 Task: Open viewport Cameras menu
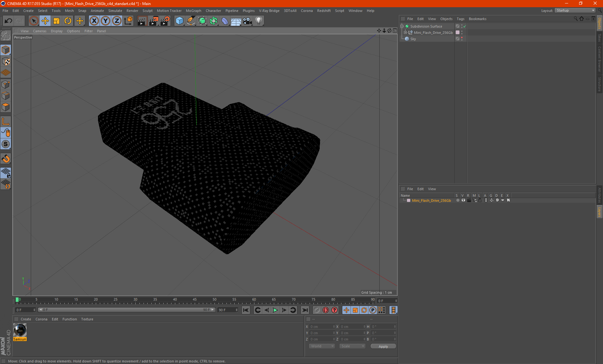[x=40, y=31]
